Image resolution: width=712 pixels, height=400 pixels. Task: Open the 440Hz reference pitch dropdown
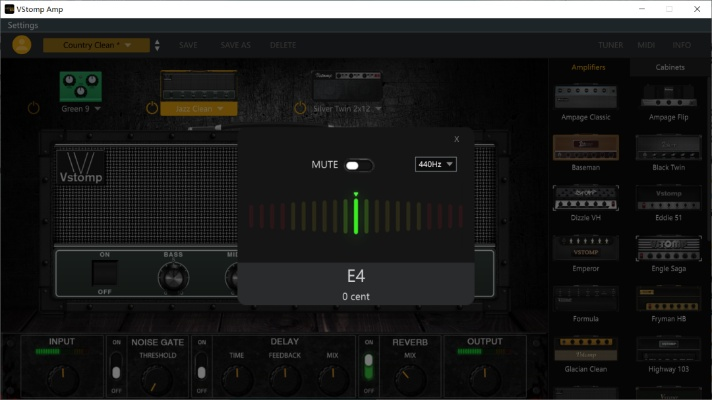(436, 164)
